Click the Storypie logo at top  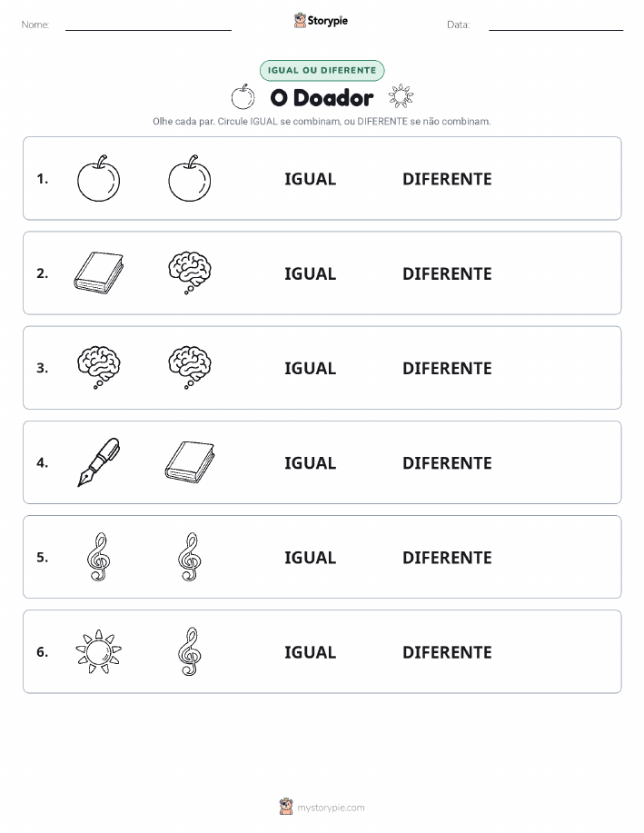[321, 20]
